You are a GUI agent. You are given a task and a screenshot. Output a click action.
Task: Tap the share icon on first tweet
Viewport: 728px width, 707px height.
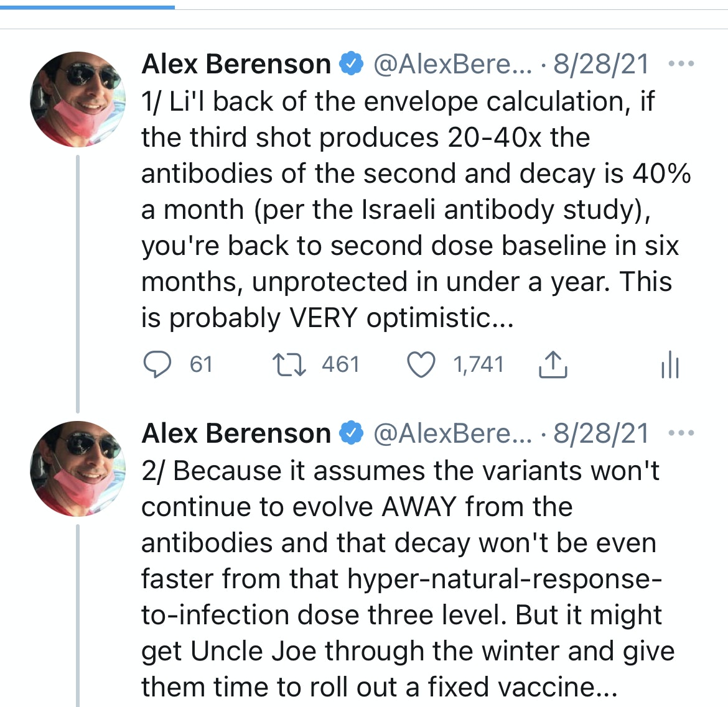click(552, 364)
